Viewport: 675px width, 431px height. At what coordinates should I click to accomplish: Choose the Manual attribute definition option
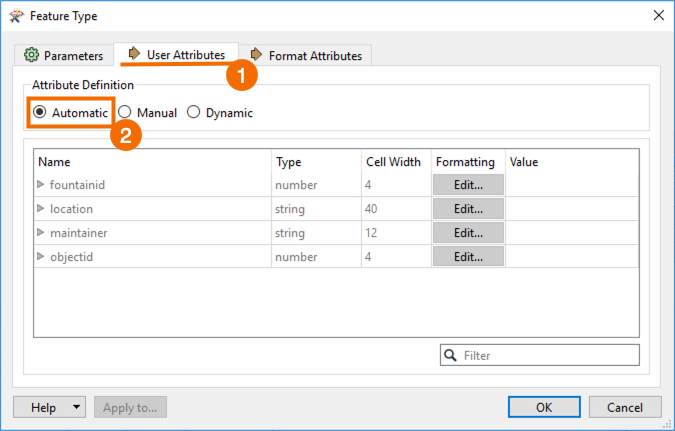pos(147,112)
